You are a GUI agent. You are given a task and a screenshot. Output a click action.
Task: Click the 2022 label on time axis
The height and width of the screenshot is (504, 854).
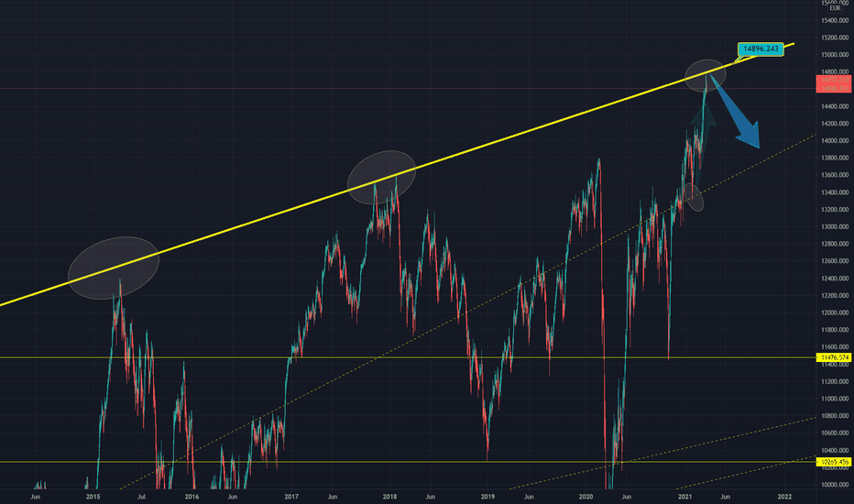pos(784,497)
